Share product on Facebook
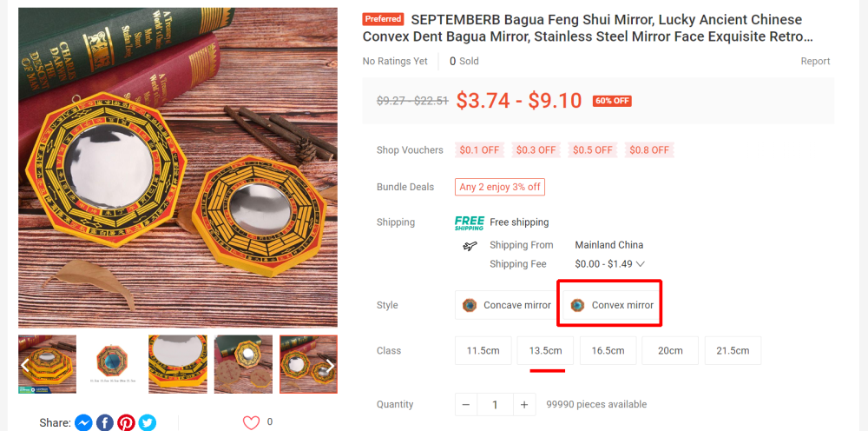The height and width of the screenshot is (431, 868). tap(105, 423)
